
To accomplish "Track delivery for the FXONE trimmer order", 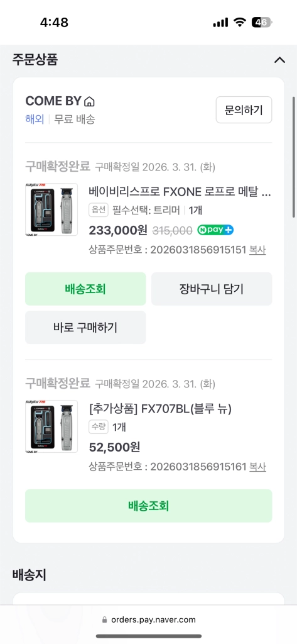I will coord(85,289).
